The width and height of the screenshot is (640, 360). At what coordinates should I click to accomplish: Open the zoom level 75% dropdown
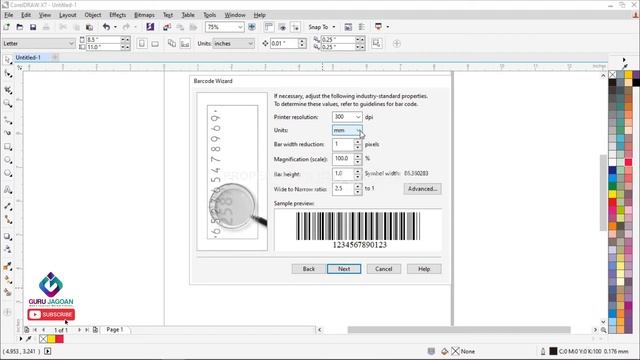pos(240,27)
